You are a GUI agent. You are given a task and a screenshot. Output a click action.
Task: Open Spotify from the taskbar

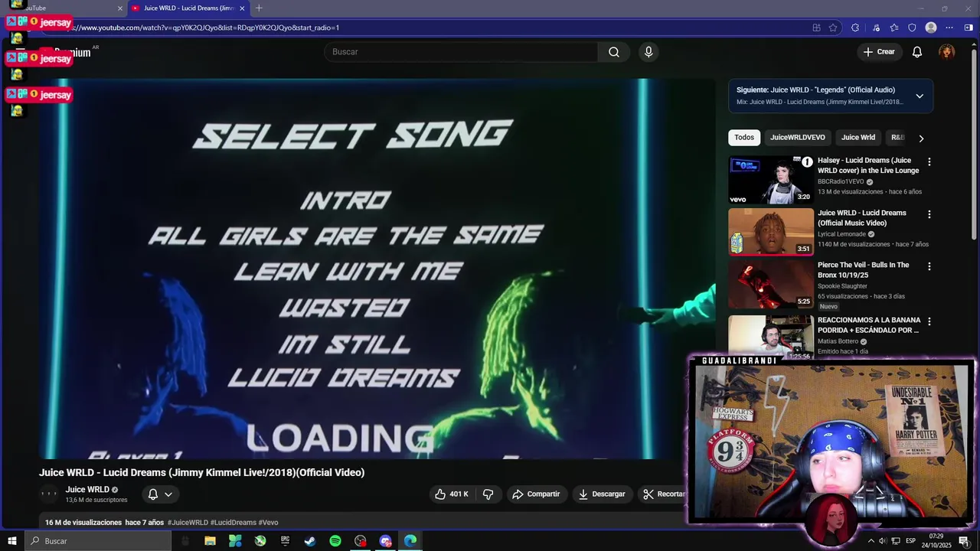coord(335,541)
